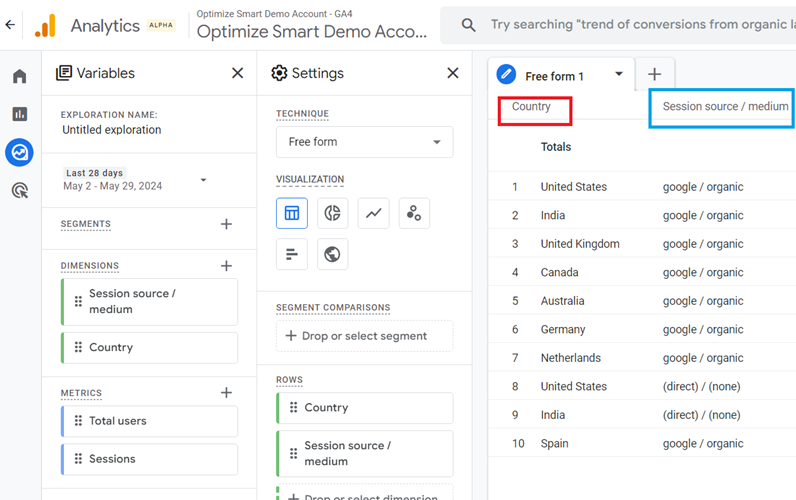Open the date range dropdown arrow
The image size is (796, 500).
coord(203,180)
